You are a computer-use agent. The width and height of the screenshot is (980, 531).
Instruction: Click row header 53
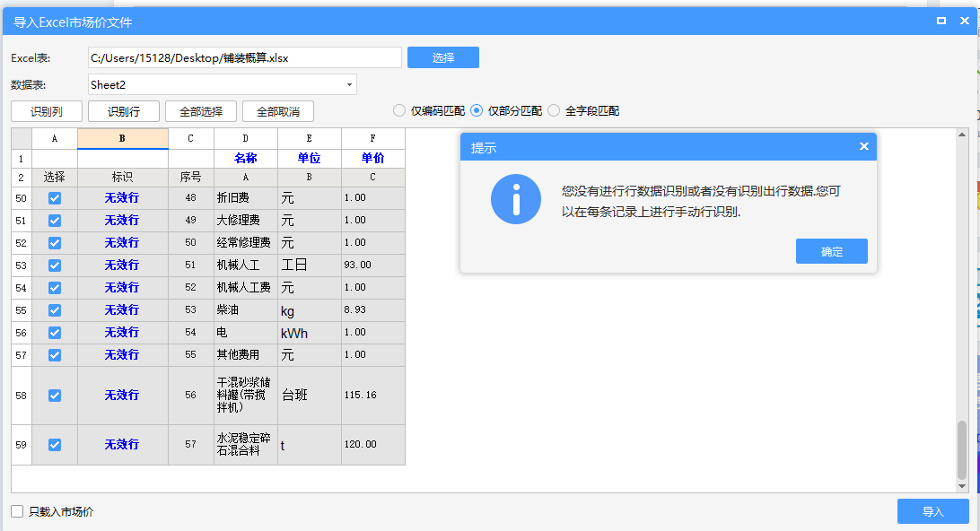[22, 265]
